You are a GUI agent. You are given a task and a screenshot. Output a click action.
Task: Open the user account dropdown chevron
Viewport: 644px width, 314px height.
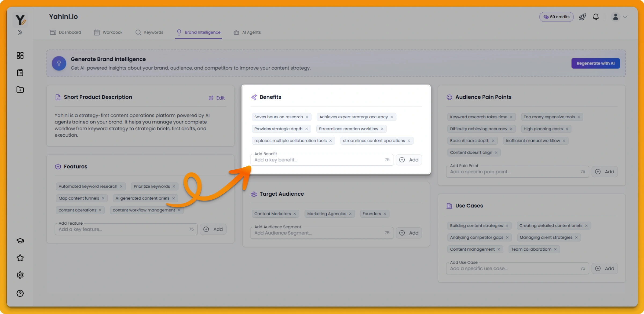(625, 17)
